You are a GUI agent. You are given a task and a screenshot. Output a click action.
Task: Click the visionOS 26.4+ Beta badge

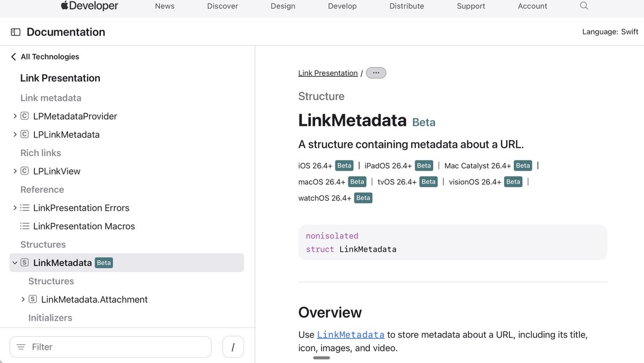[x=514, y=181]
